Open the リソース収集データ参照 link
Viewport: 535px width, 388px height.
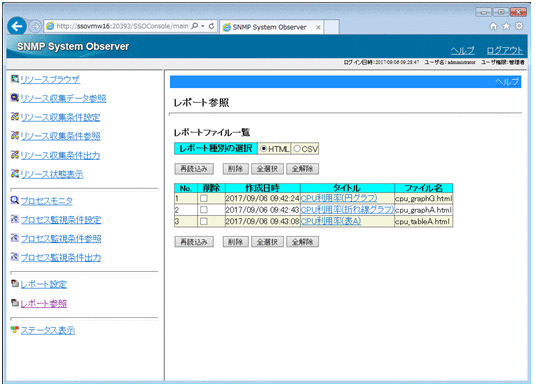63,99
